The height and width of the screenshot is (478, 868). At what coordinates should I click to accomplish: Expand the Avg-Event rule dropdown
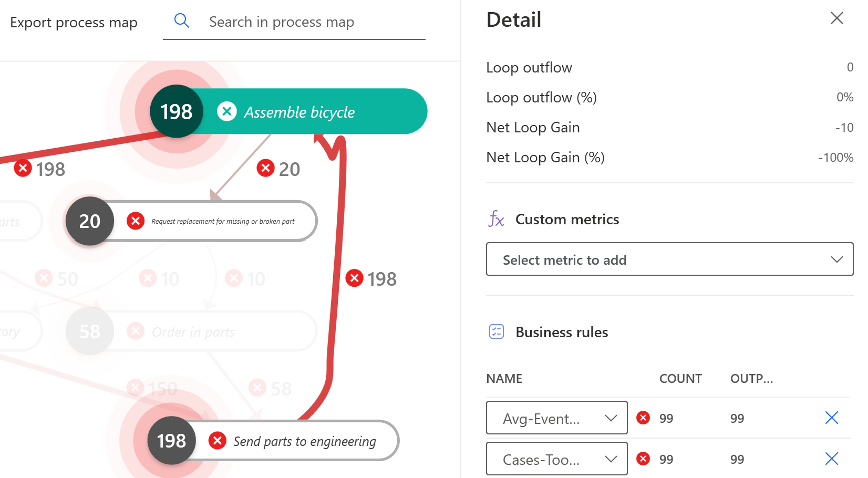tap(557, 418)
